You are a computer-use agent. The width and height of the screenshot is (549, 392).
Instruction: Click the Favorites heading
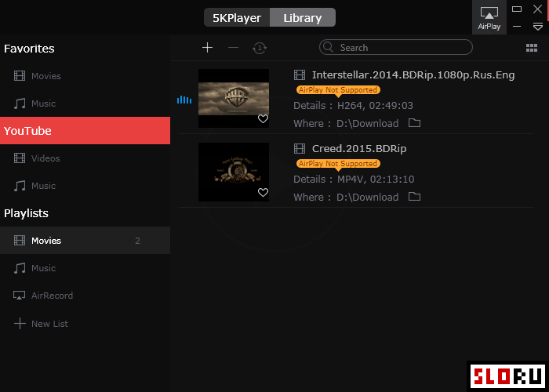29,49
